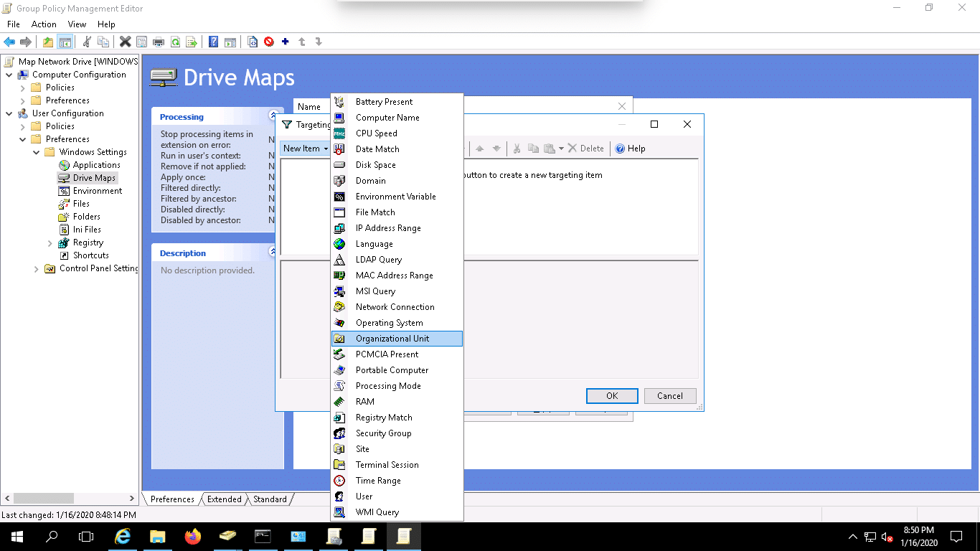This screenshot has width=980, height=551.
Task: Click OK in the Targeting Editor
Action: pos(612,396)
